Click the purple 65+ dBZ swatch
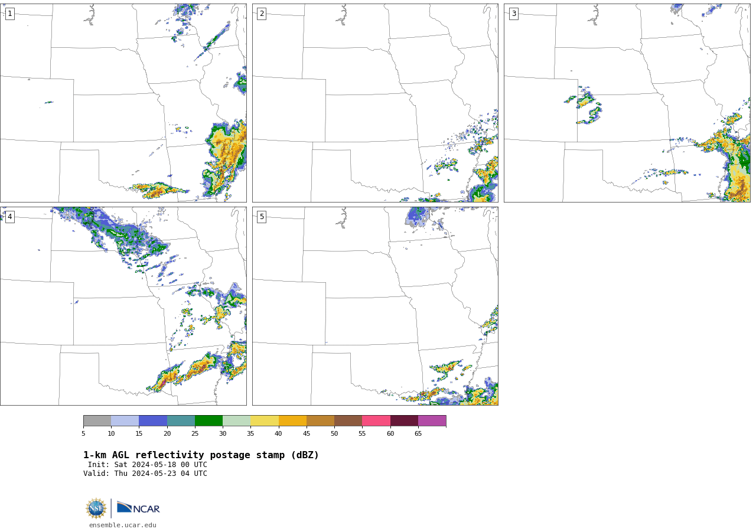 (432, 421)
